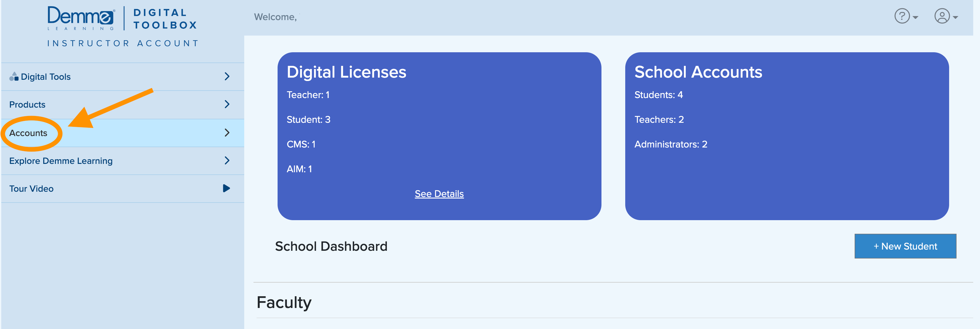Open the user profile icon

pyautogui.click(x=942, y=16)
